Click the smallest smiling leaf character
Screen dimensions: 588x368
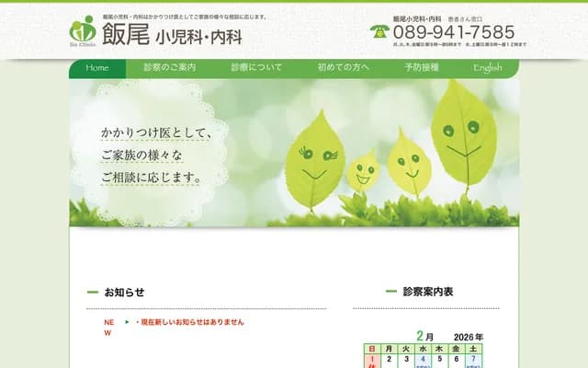pyautogui.click(x=364, y=171)
